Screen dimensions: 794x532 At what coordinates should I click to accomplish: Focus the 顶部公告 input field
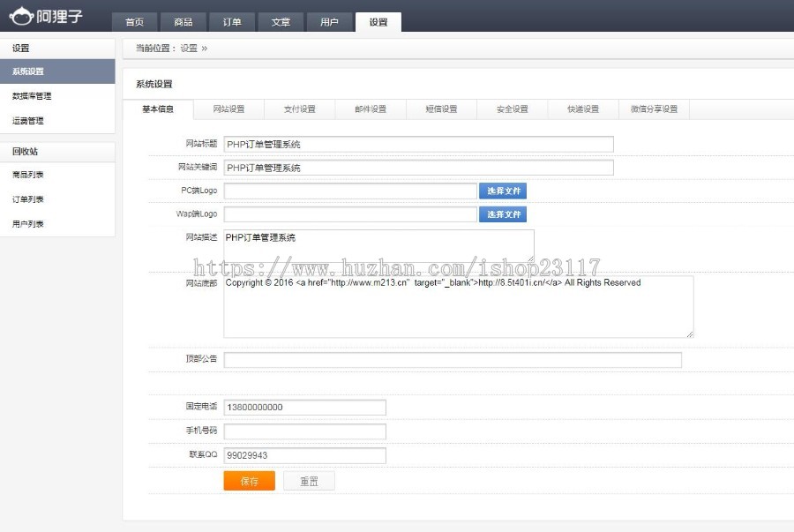[x=453, y=360]
